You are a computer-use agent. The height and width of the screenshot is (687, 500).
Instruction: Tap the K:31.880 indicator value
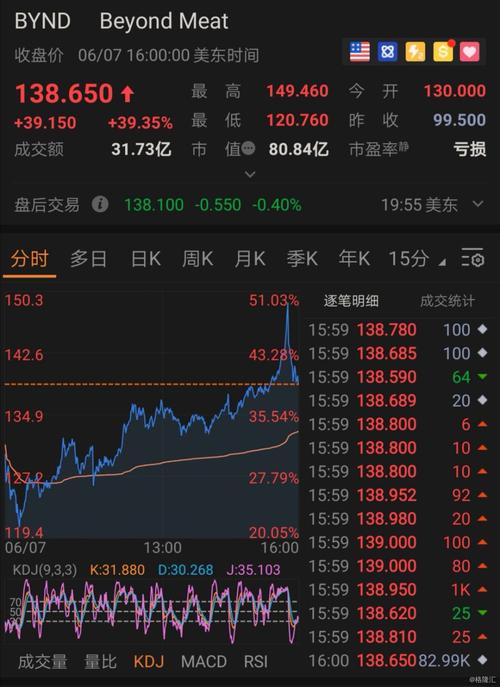[117, 570]
